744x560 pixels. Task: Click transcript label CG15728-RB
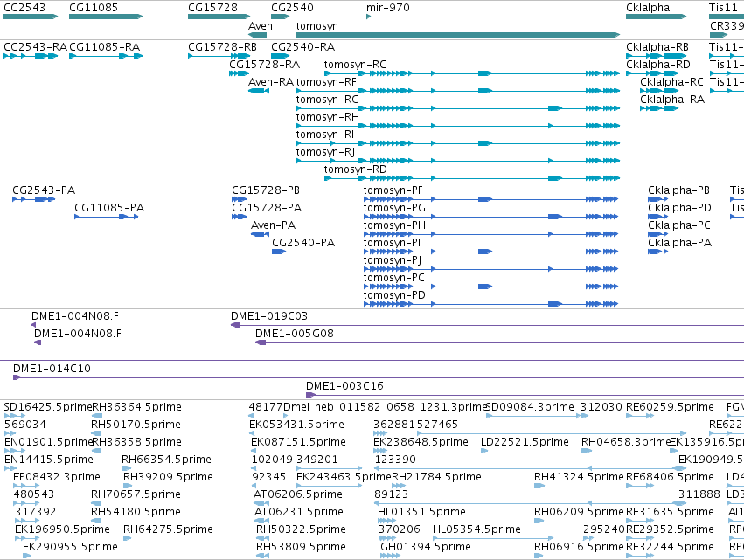[x=223, y=47]
